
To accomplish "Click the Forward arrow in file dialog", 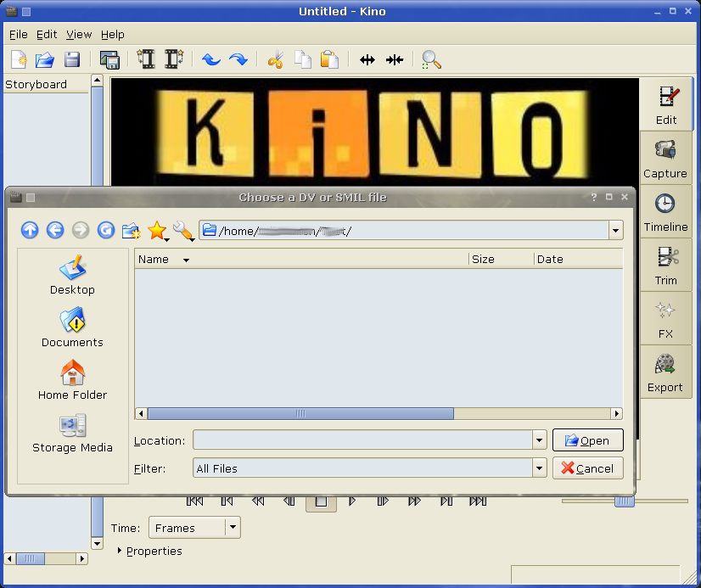I will tap(81, 230).
